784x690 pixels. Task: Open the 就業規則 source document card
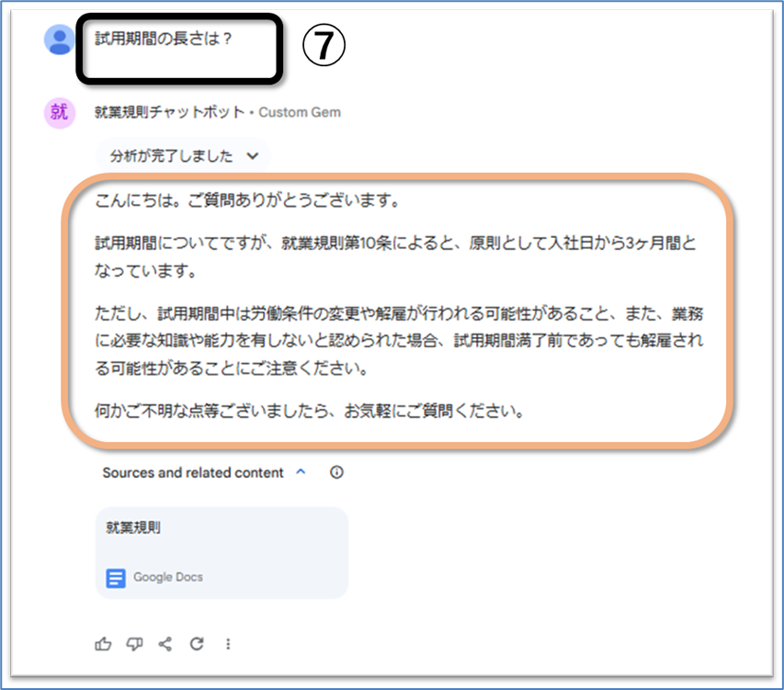click(x=222, y=553)
